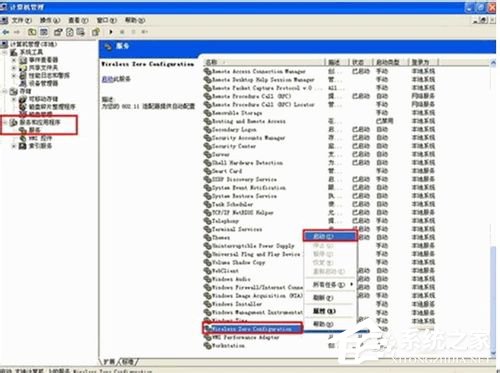Select the Wireless Zero Configuration service row

pyautogui.click(x=252, y=329)
